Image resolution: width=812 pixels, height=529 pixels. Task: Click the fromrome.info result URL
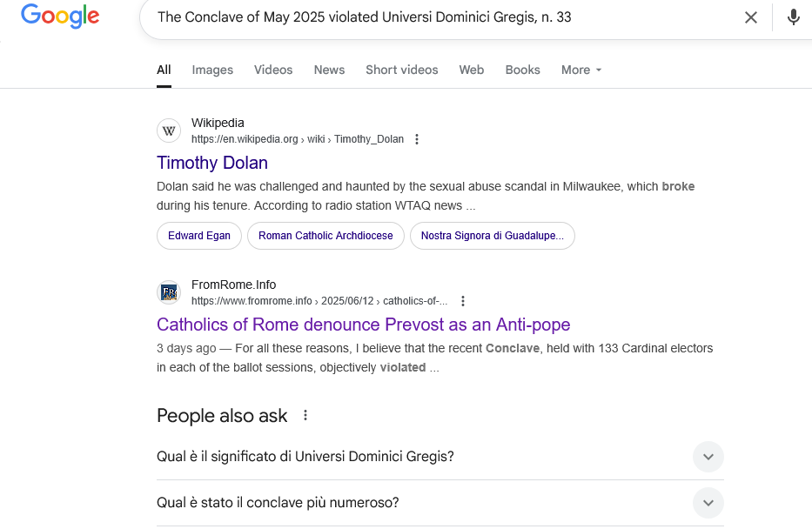point(319,301)
